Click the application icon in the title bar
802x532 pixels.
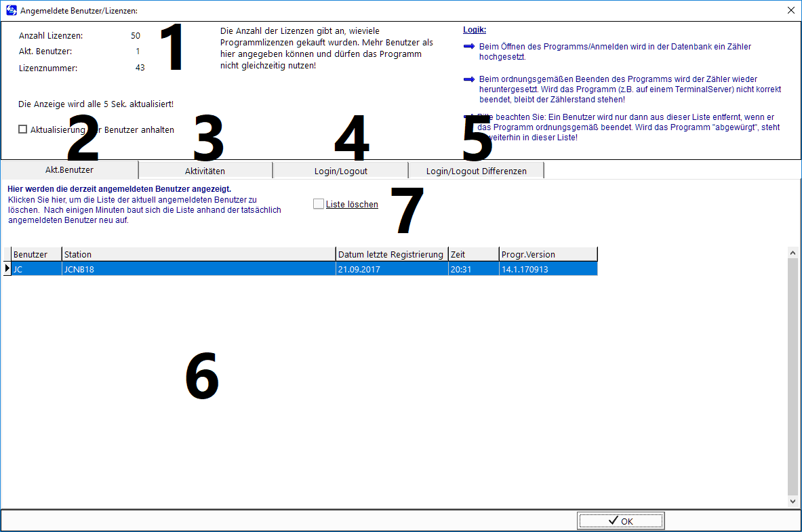pyautogui.click(x=12, y=10)
